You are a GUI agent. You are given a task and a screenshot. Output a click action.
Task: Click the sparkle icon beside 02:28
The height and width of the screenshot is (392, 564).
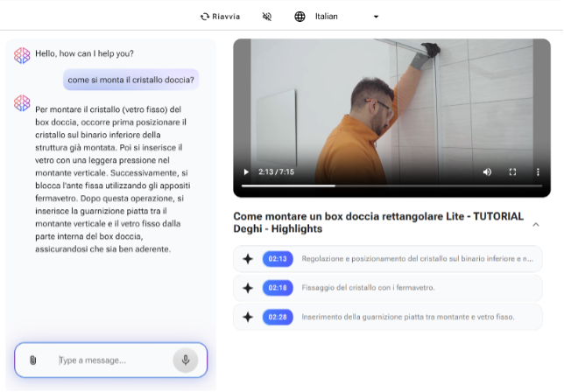[248, 317]
